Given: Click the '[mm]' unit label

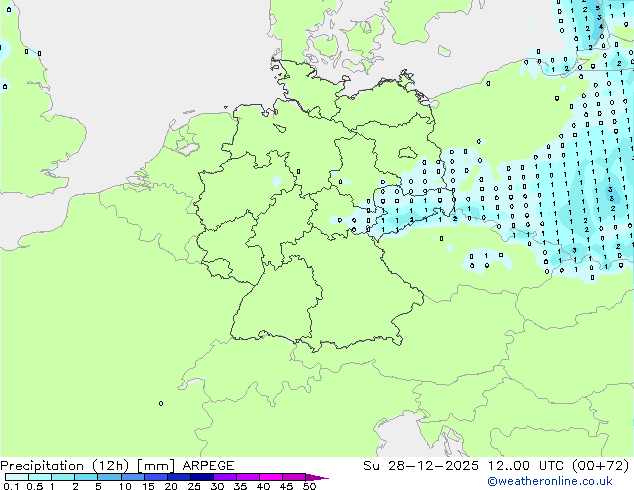Looking at the screenshot, I should point(156,466).
